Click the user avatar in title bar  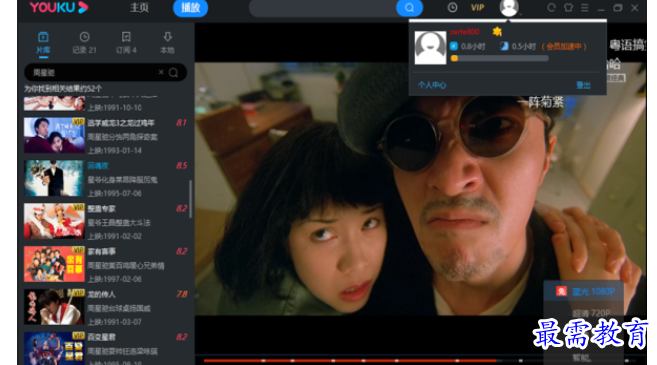click(509, 8)
